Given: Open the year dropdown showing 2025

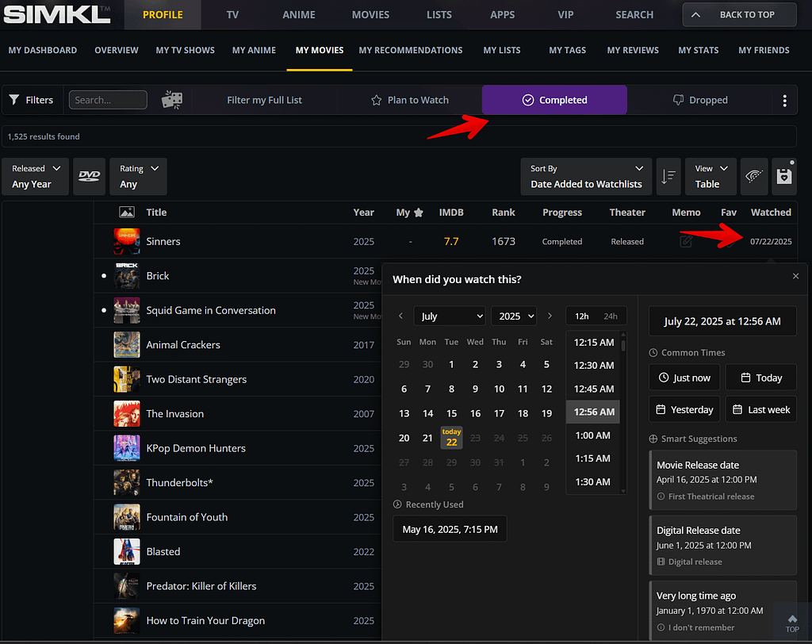Looking at the screenshot, I should [x=514, y=316].
